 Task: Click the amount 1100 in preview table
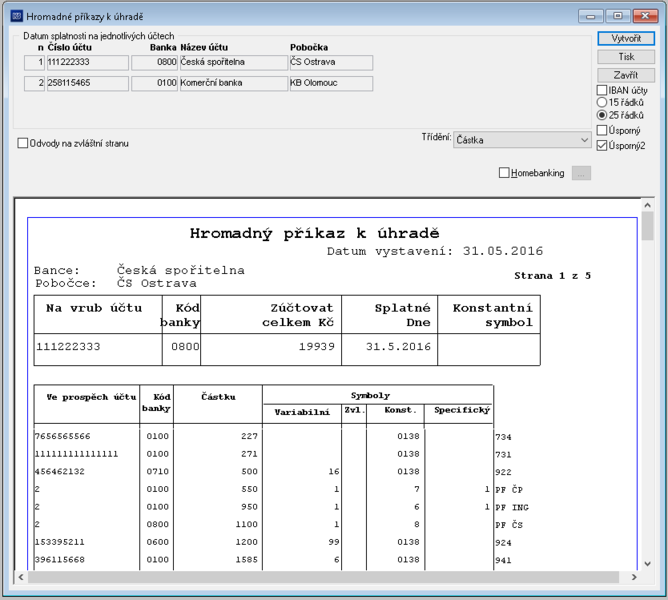pos(247,525)
